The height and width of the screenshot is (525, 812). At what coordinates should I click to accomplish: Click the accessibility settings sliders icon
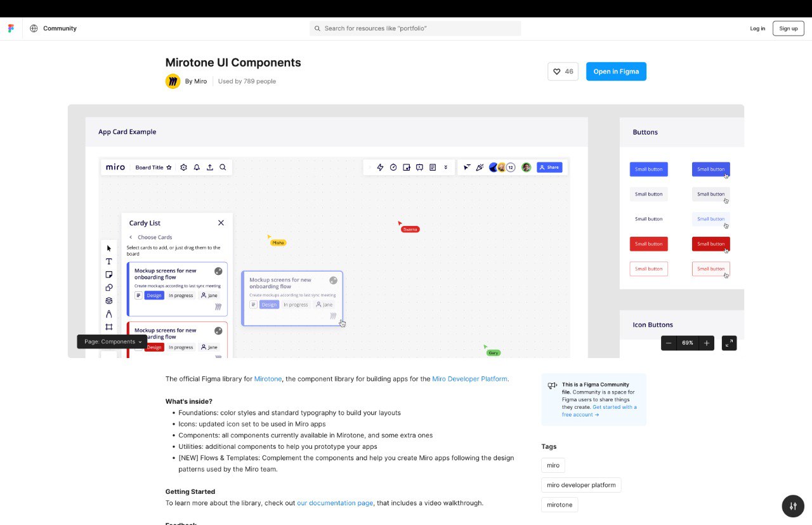(792, 506)
